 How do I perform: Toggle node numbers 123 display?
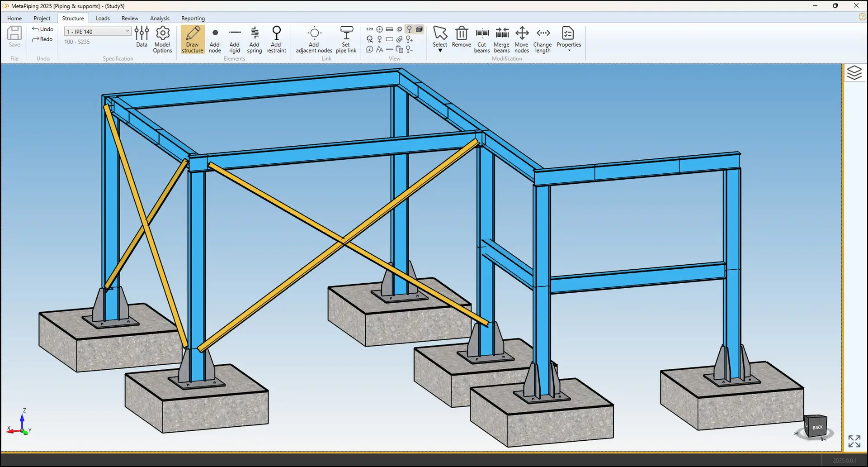click(x=369, y=29)
